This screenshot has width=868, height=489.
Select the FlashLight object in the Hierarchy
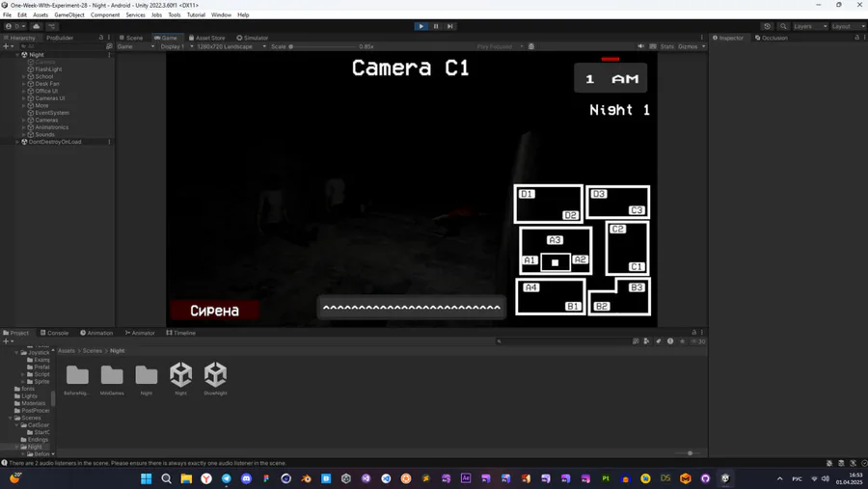pyautogui.click(x=48, y=69)
